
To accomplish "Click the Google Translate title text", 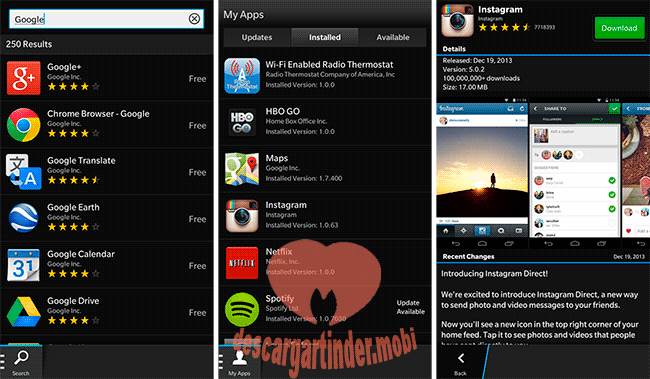I will (81, 160).
